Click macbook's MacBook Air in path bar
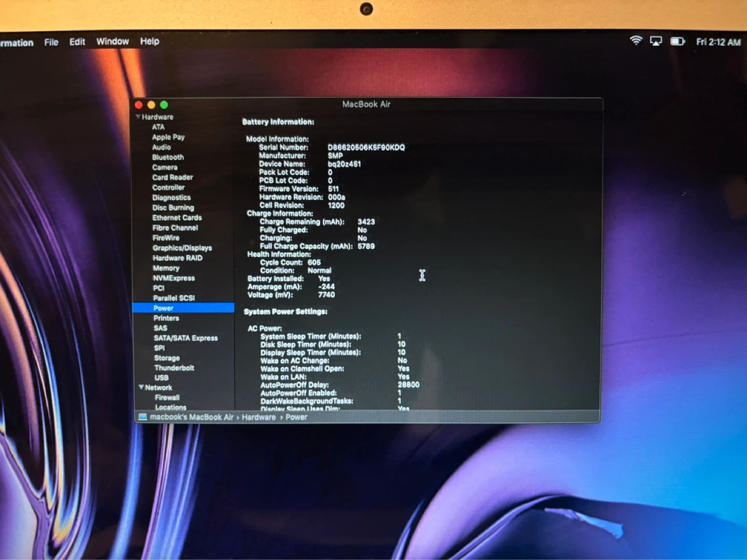This screenshot has height=560, width=747. tap(191, 417)
